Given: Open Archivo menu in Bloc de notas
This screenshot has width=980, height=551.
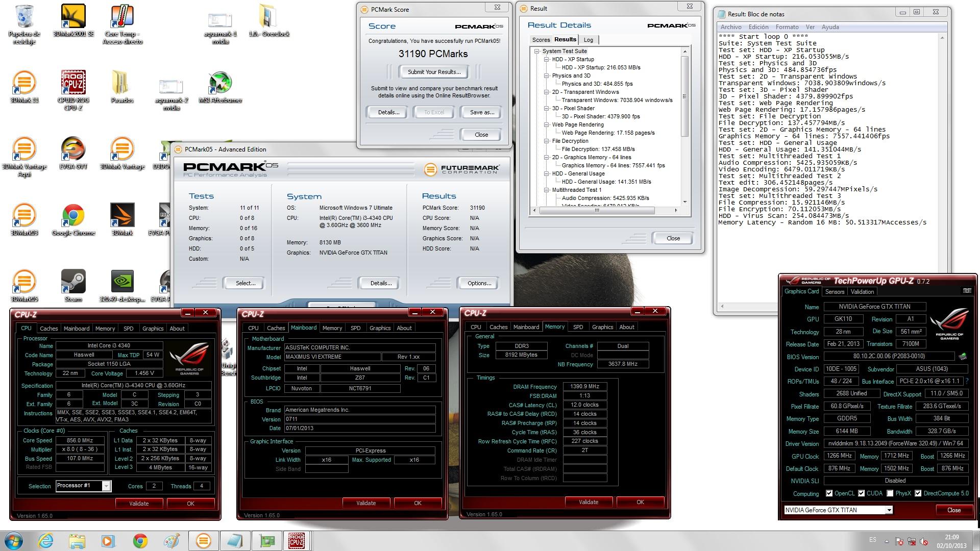Looking at the screenshot, I should [731, 27].
